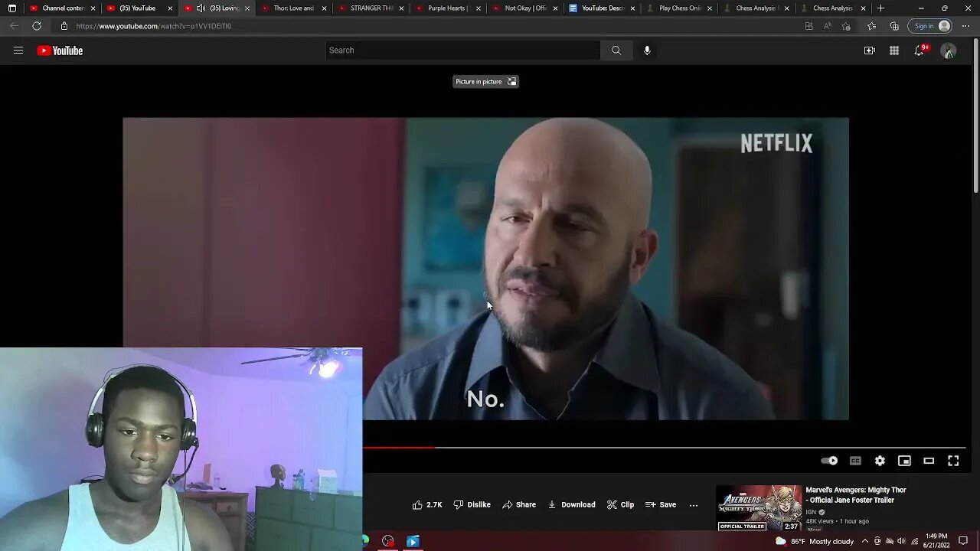This screenshot has width=980, height=551.
Task: Switch to theater mode
Action: (929, 461)
